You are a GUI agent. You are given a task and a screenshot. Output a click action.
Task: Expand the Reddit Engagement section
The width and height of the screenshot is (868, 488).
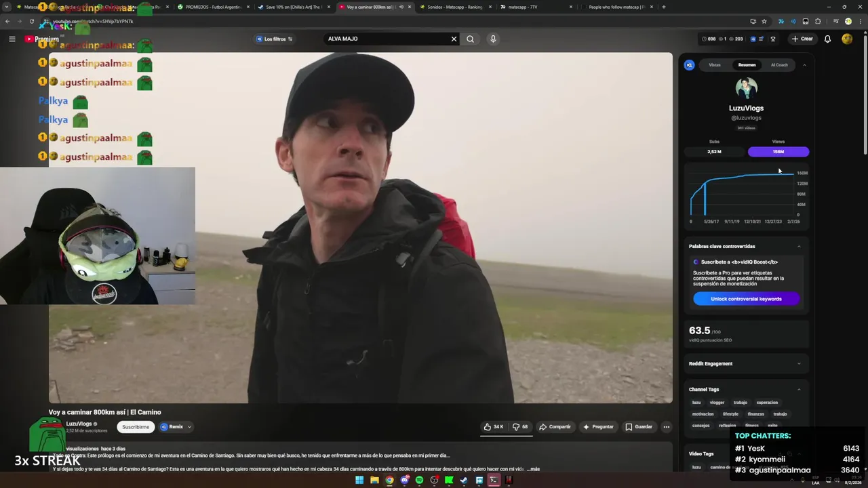coord(799,363)
